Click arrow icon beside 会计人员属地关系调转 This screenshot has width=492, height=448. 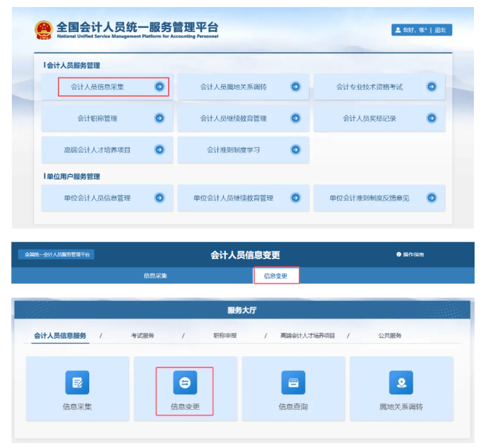click(x=295, y=87)
